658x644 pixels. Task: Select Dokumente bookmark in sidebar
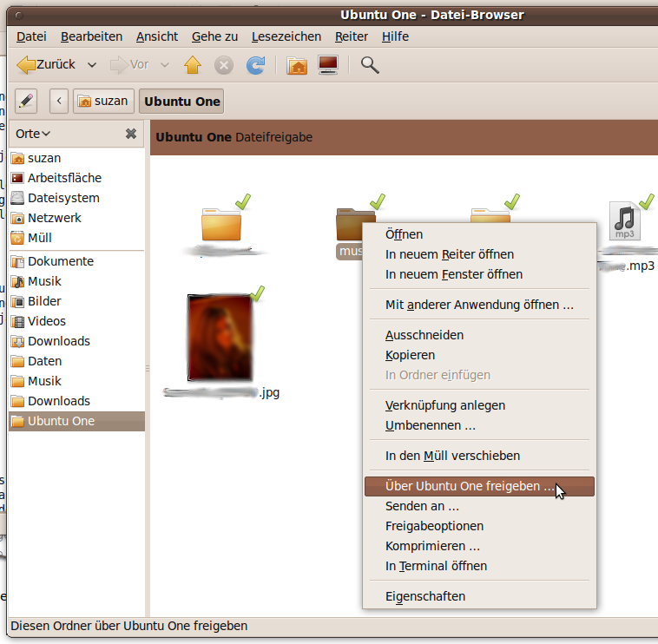click(76, 261)
